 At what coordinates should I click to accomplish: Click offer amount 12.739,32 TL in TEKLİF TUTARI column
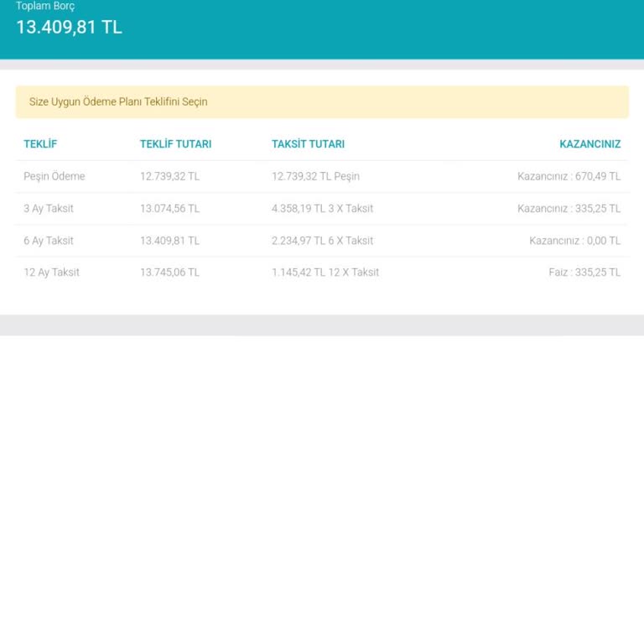coord(169,177)
